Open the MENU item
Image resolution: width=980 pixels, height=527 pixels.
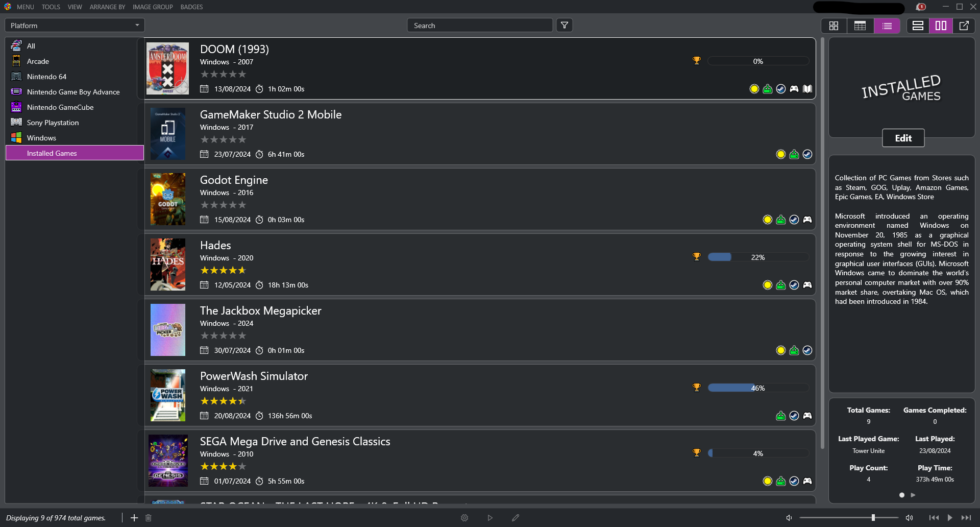coord(26,7)
